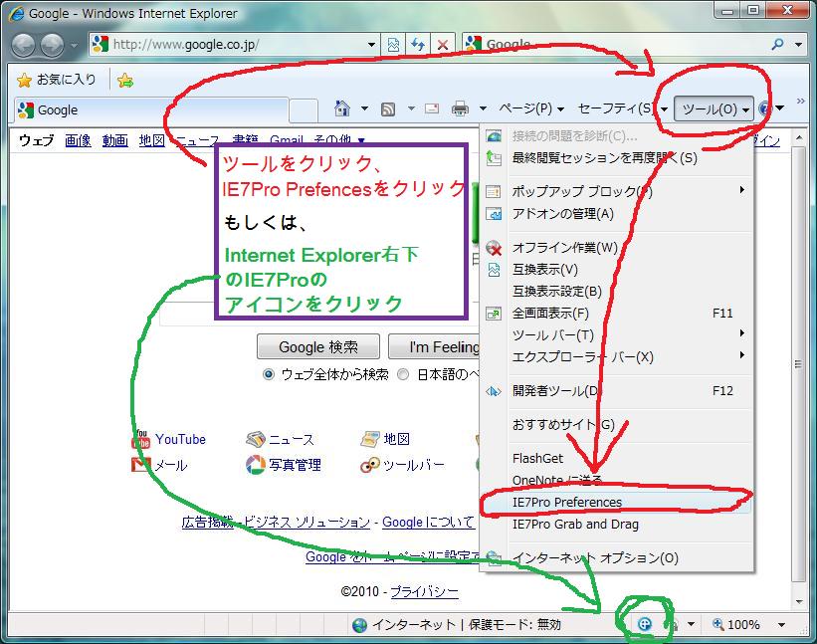Click ツール(O) menu button
Viewport: 817px width, 644px height.
(x=715, y=108)
